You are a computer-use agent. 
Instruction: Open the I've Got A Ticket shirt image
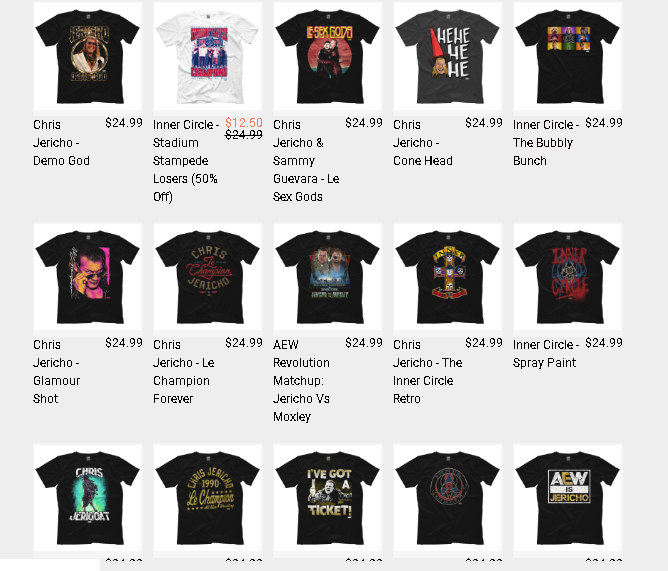(328, 498)
